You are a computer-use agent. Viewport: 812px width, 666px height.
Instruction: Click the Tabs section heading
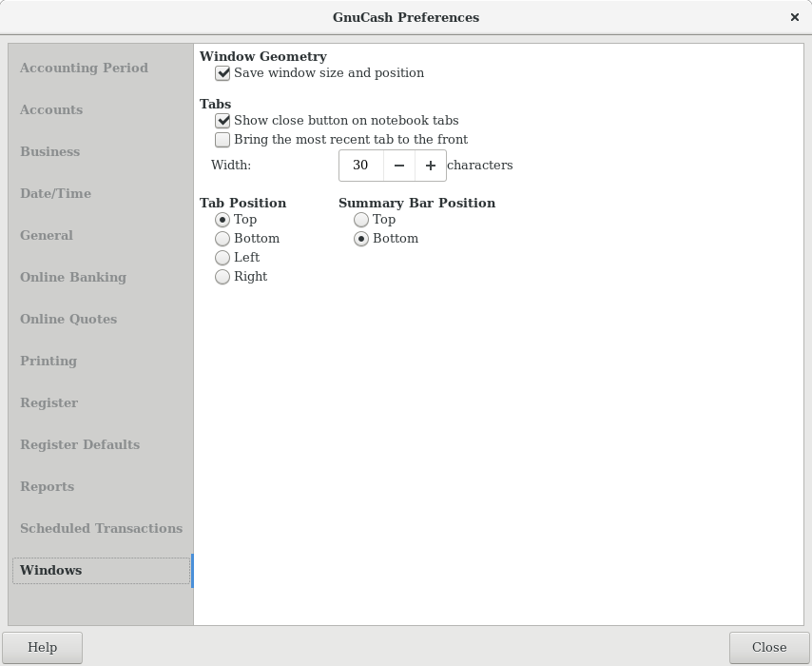(x=216, y=104)
